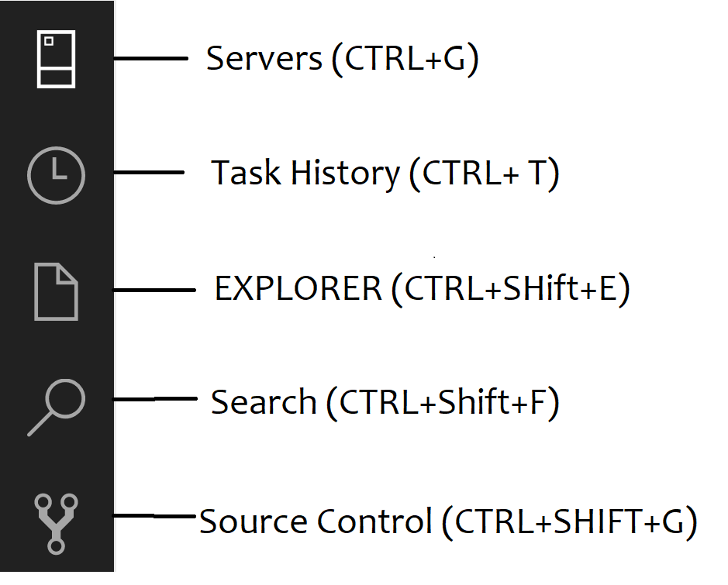Select the clock-shaped Task History icon
Image resolution: width=728 pixels, height=585 pixels.
pyautogui.click(x=56, y=175)
